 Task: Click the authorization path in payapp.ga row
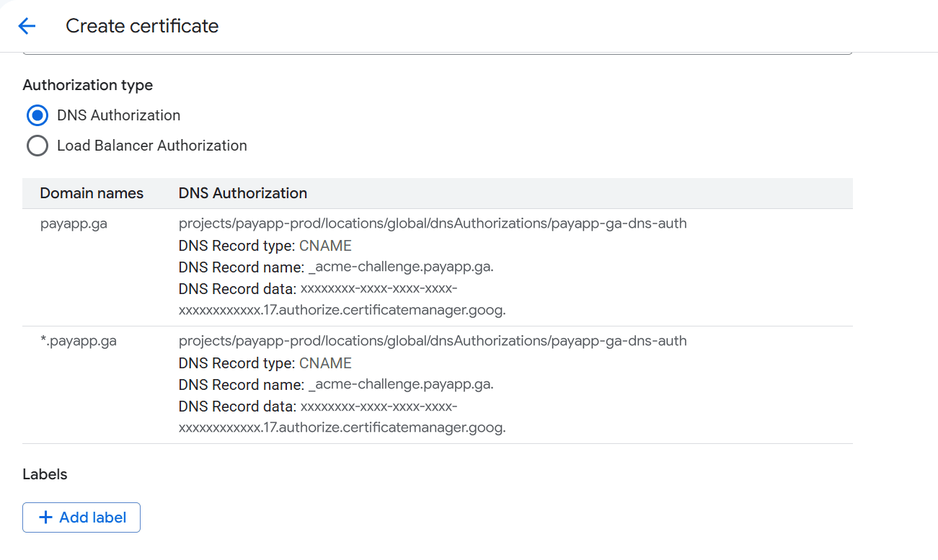click(x=433, y=223)
